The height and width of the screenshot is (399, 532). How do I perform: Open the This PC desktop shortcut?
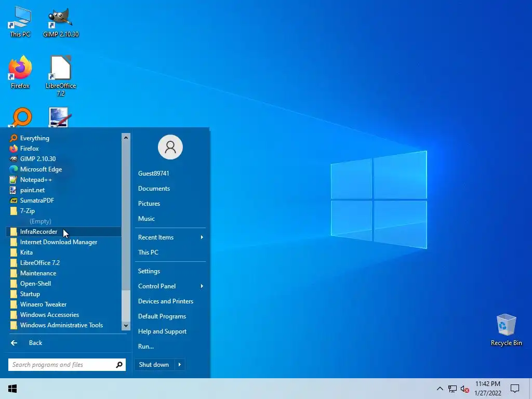[x=20, y=21]
